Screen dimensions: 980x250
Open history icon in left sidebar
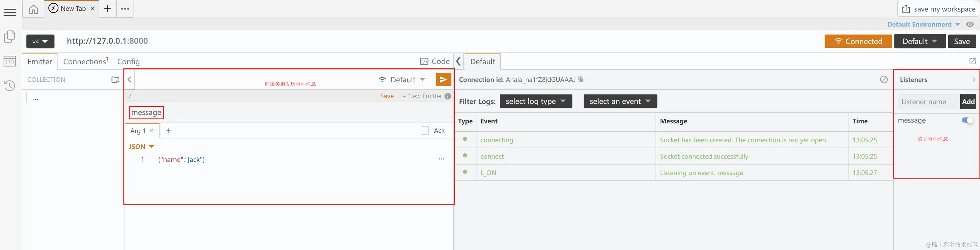(x=9, y=85)
